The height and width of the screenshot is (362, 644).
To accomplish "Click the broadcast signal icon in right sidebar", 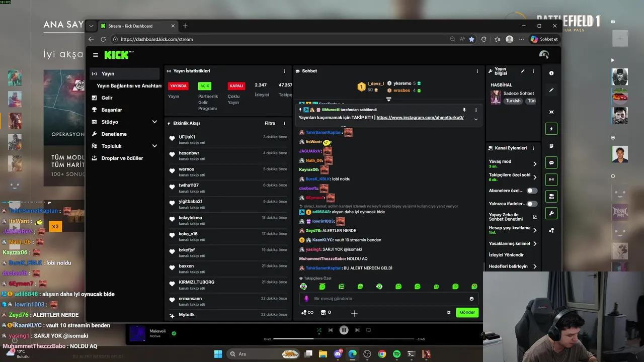I will click(551, 179).
